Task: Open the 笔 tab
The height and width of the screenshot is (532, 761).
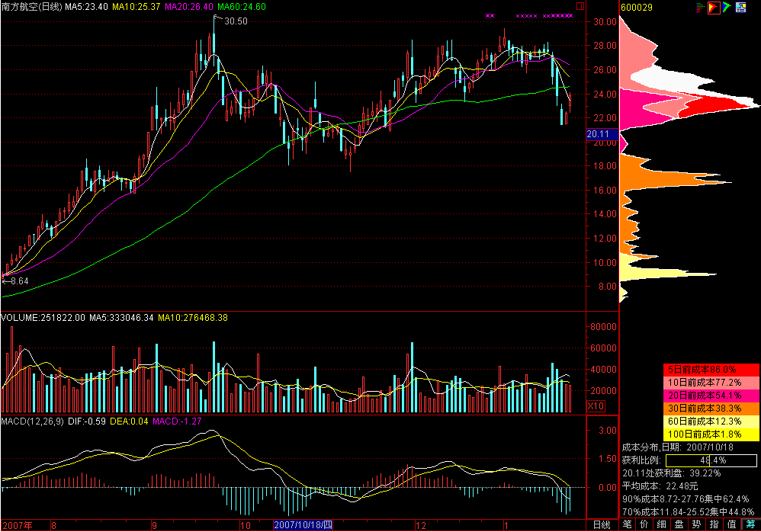Action: pyautogui.click(x=627, y=524)
